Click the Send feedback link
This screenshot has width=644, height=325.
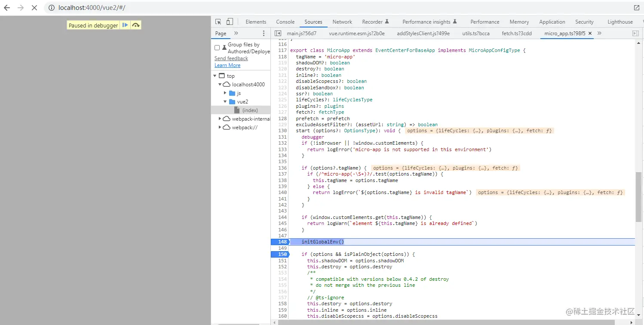coord(231,58)
